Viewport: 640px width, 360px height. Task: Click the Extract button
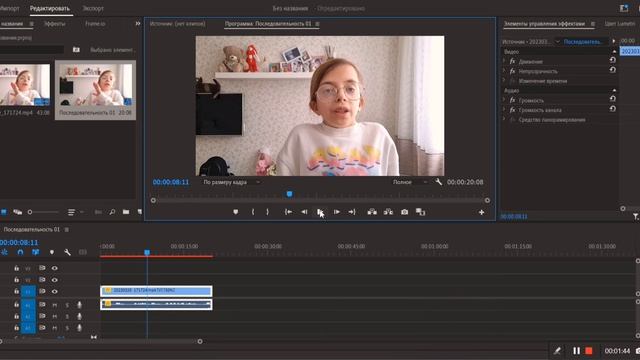tap(388, 212)
